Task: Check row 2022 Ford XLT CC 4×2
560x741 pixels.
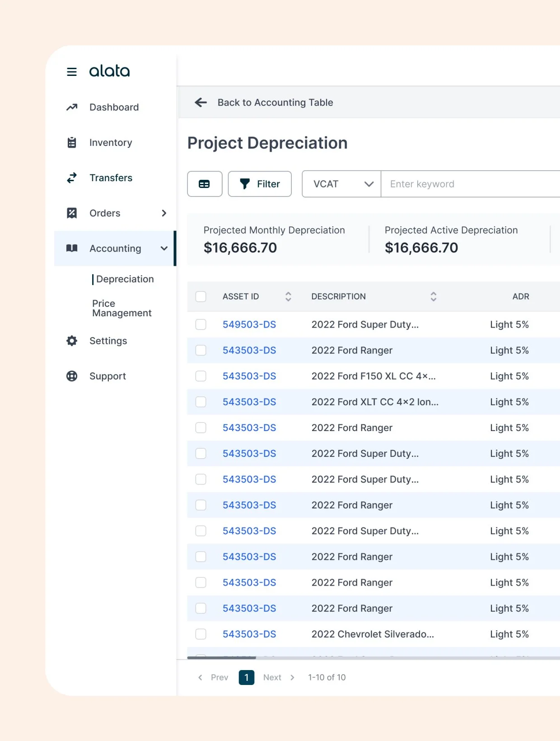Action: [x=201, y=402]
